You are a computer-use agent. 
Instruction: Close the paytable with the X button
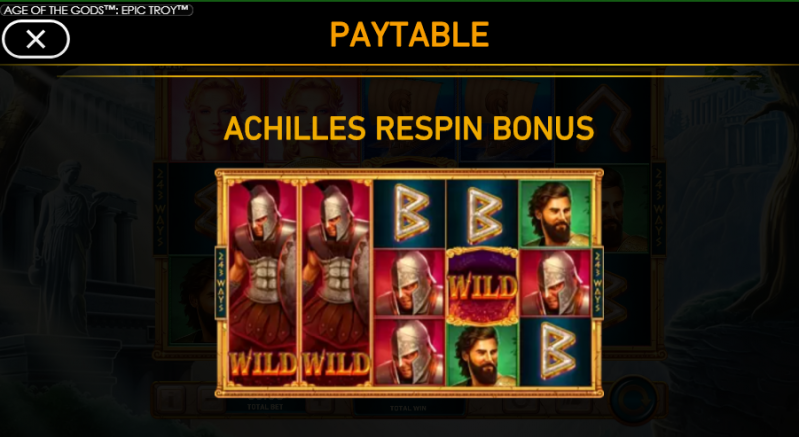pos(36,39)
